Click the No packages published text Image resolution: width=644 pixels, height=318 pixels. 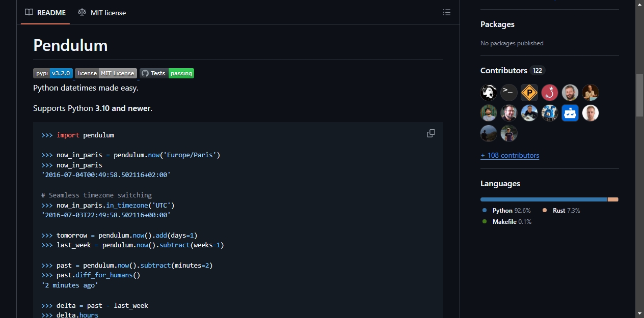point(512,43)
